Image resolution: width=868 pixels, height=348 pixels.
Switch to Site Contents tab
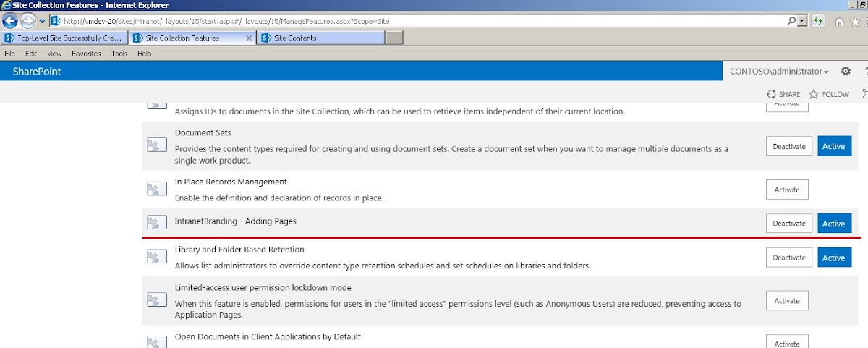tap(322, 38)
